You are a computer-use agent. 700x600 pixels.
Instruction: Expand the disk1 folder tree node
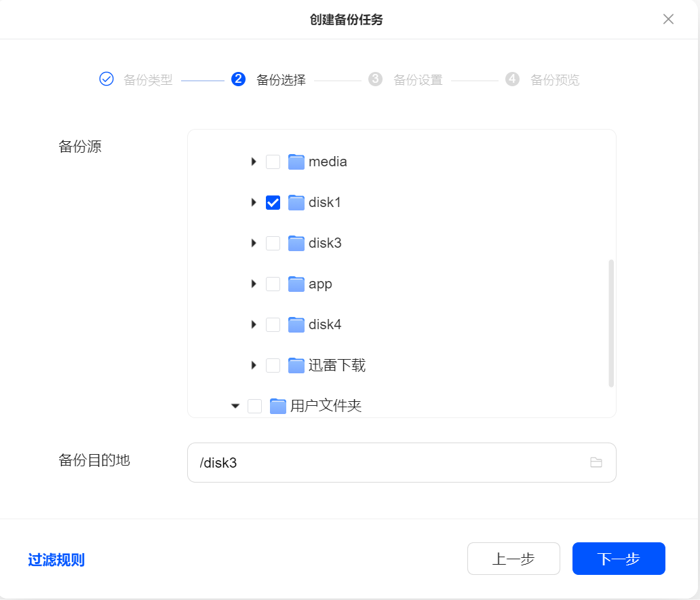point(254,202)
